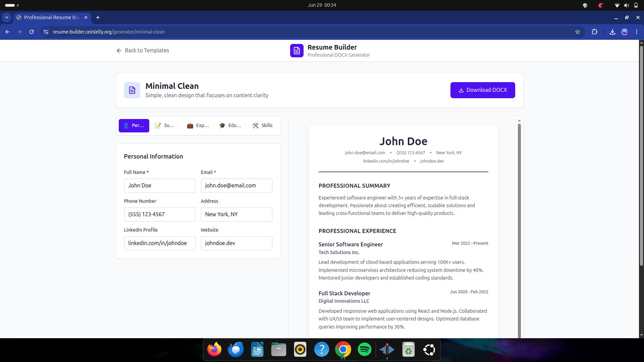Expand the tab search dropdown arrow
The height and width of the screenshot is (362, 644).
7,17
